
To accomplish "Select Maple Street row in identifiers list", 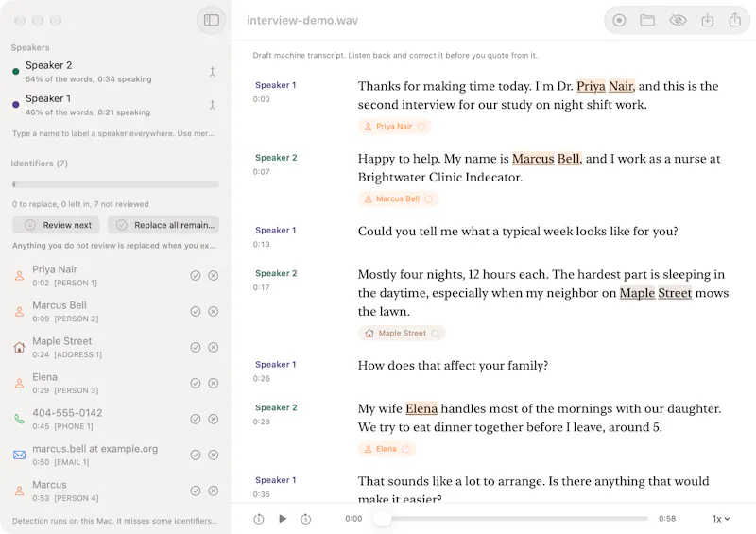I will click(114, 347).
